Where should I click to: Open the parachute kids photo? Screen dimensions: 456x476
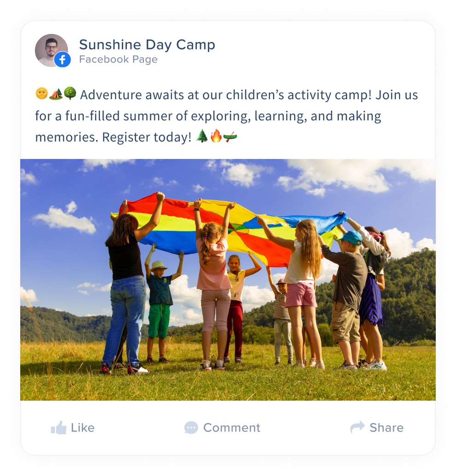[x=228, y=280]
